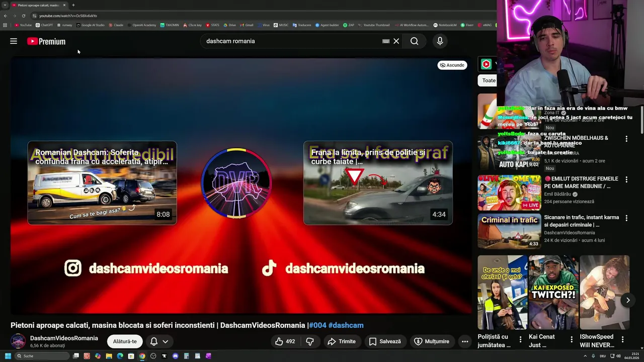Hide end screen with Ascunde toggle
This screenshot has height=362, width=644.
(452, 65)
